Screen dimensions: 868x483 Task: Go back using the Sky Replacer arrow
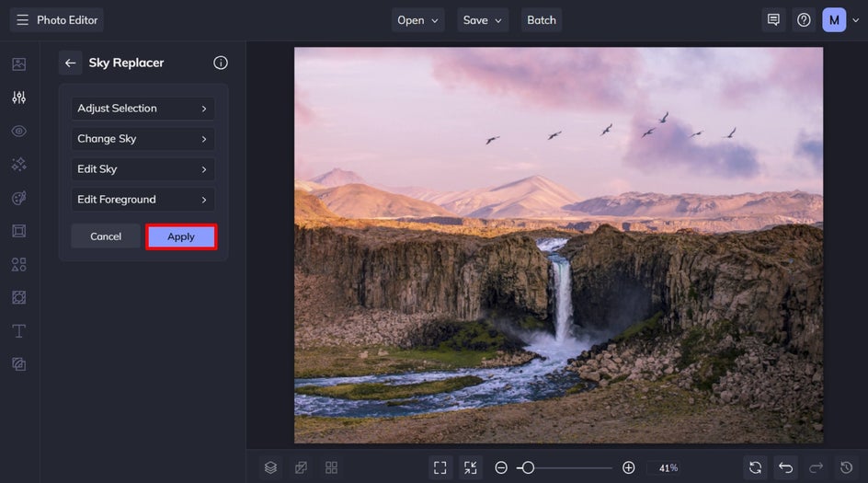point(70,63)
